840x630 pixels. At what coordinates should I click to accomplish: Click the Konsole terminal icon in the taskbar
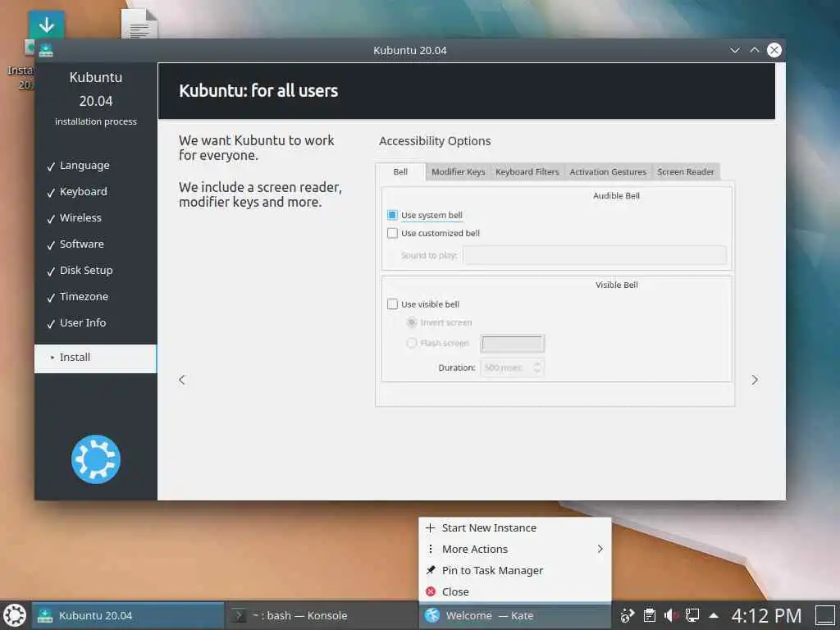239,615
